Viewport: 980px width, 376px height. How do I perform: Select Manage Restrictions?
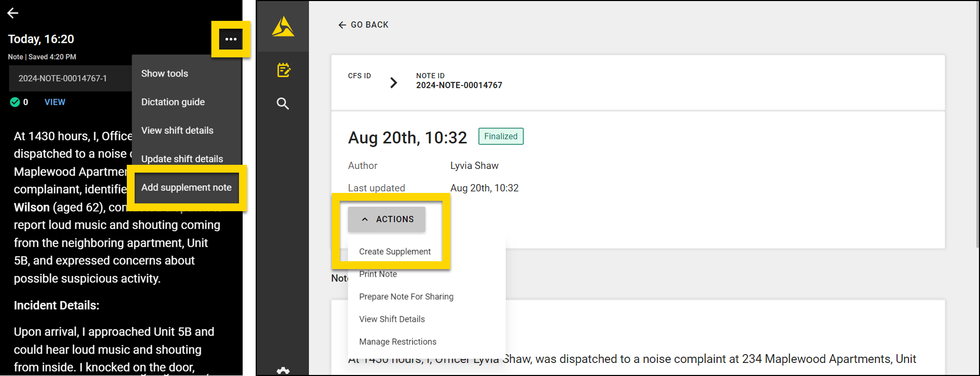[x=398, y=342]
